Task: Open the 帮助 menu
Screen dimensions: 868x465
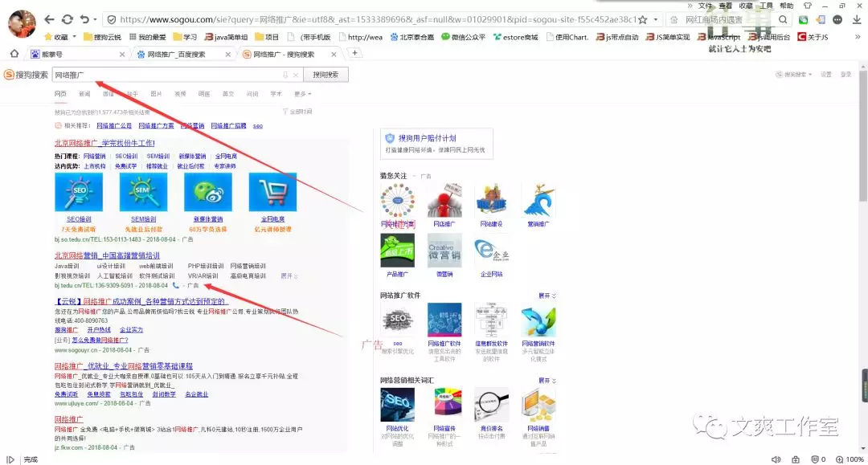Action: point(786,6)
